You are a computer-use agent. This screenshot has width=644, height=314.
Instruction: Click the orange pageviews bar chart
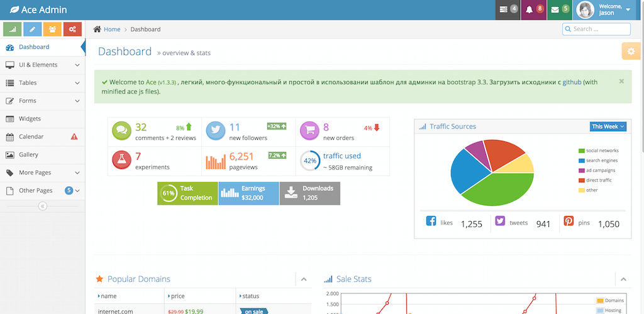[216, 162]
